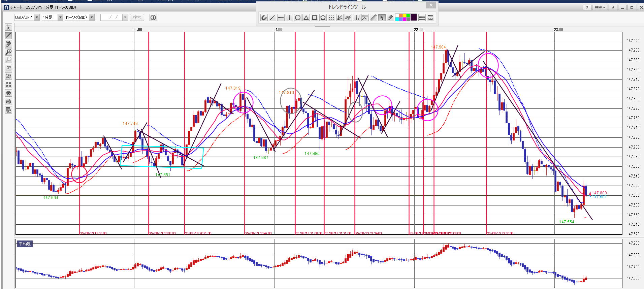Screen dimensions: 644x289
Task: Click the ruler measurement tool
Action: click(x=373, y=18)
